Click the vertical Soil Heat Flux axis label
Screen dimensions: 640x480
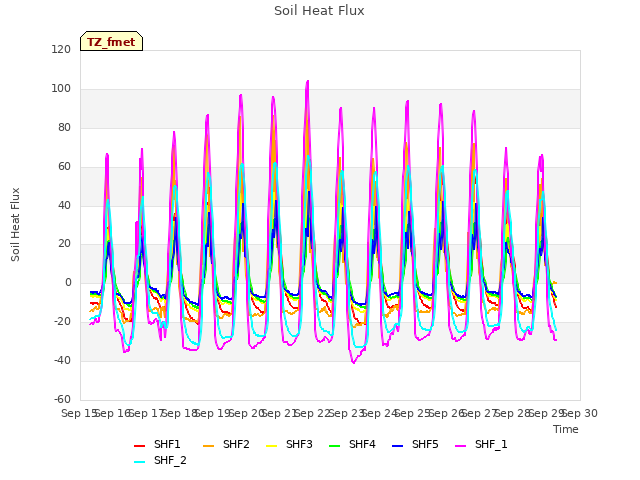(15, 224)
